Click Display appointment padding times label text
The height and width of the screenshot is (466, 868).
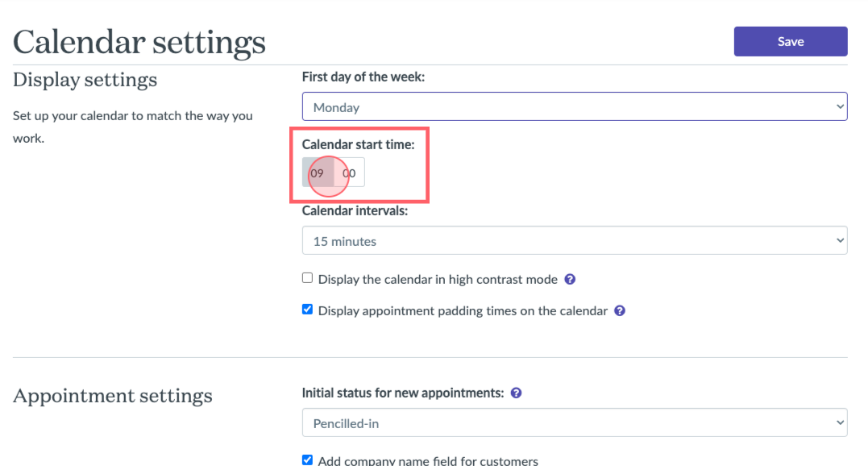pos(463,311)
